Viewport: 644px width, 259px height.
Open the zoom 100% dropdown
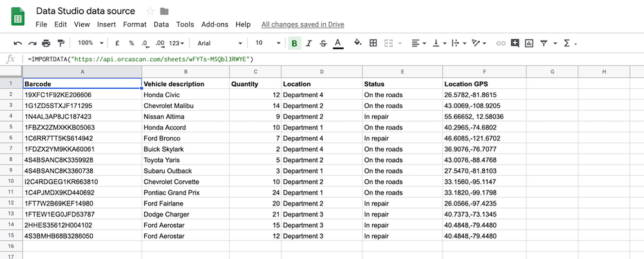click(x=90, y=43)
